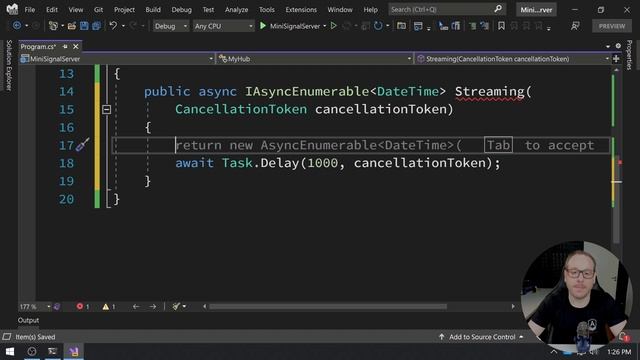Open the Edit menu
The image size is (640, 360).
tap(52, 9)
